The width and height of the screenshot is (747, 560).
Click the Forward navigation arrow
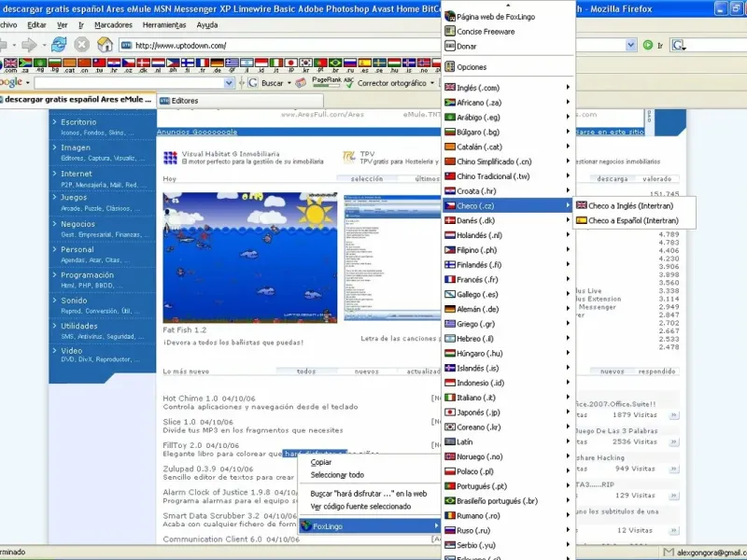[x=30, y=45]
